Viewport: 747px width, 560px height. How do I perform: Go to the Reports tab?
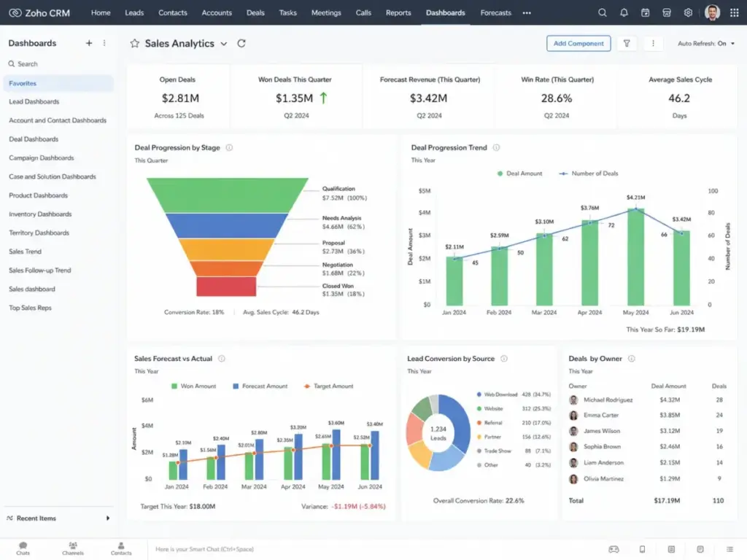point(398,13)
